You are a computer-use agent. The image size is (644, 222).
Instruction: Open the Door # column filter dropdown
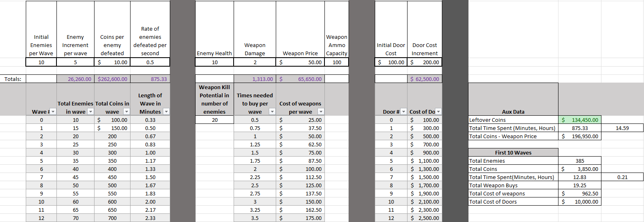[403, 112]
